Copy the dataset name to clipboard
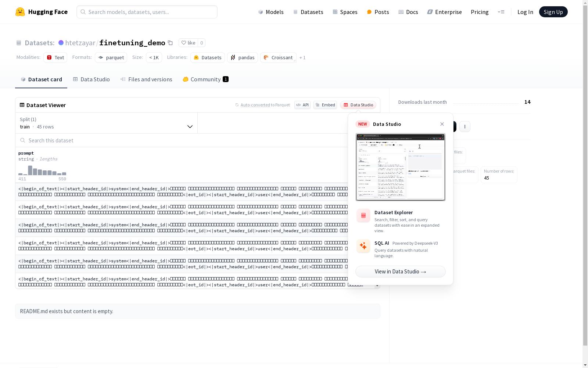Viewport: 588px width, 368px height. [170, 43]
